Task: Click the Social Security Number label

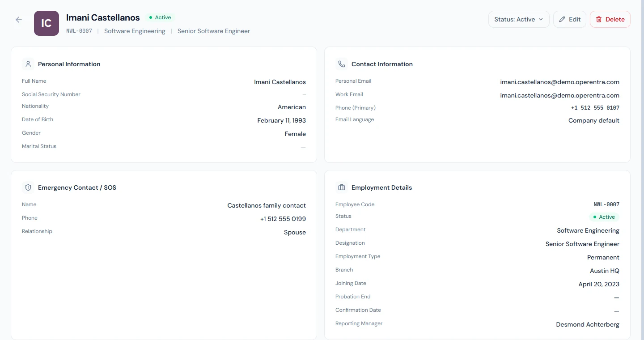Action: pos(51,94)
